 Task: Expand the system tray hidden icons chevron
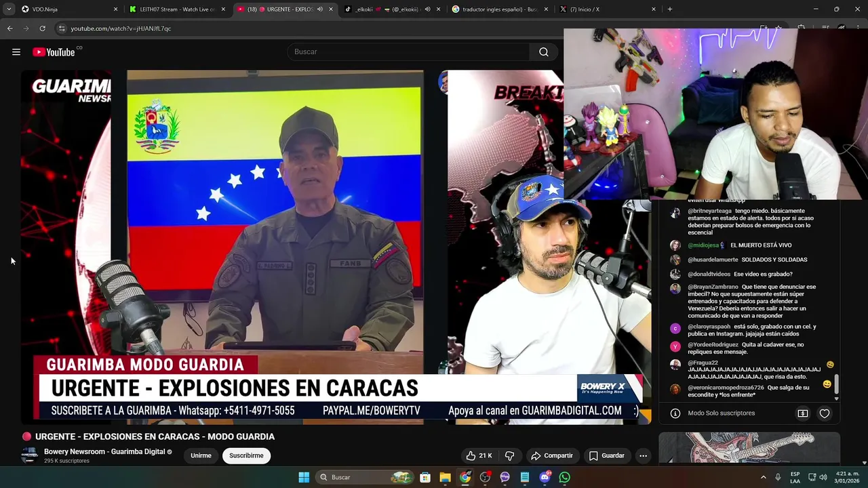click(763, 477)
